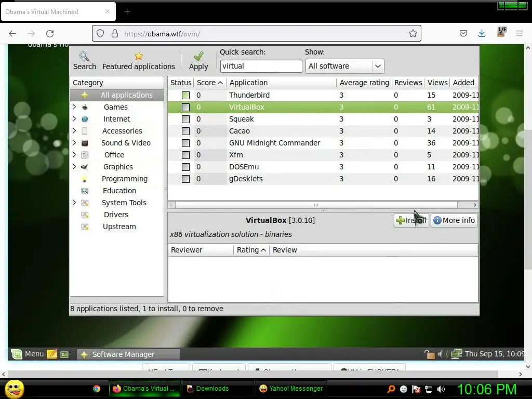The height and width of the screenshot is (399, 532).
Task: Sort by the Application column header
Action: click(281, 83)
